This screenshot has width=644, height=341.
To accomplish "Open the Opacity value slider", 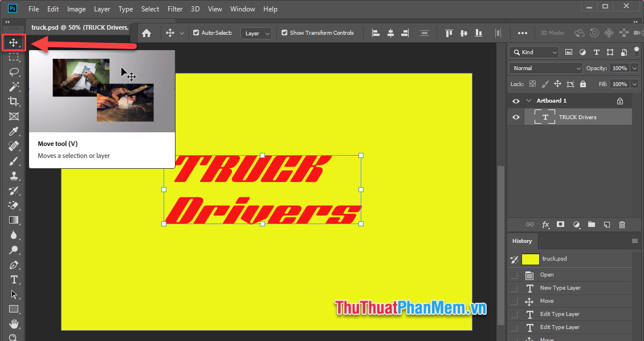I will (x=634, y=68).
